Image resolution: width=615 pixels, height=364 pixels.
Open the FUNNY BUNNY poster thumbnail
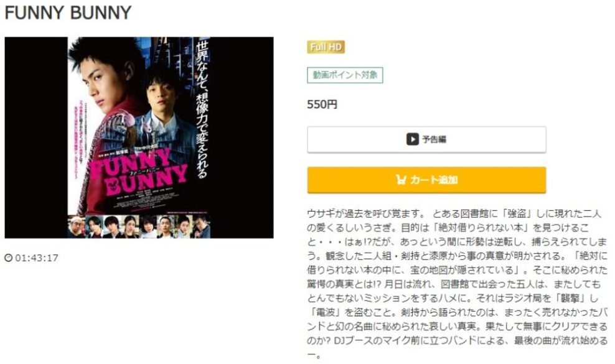(139, 138)
